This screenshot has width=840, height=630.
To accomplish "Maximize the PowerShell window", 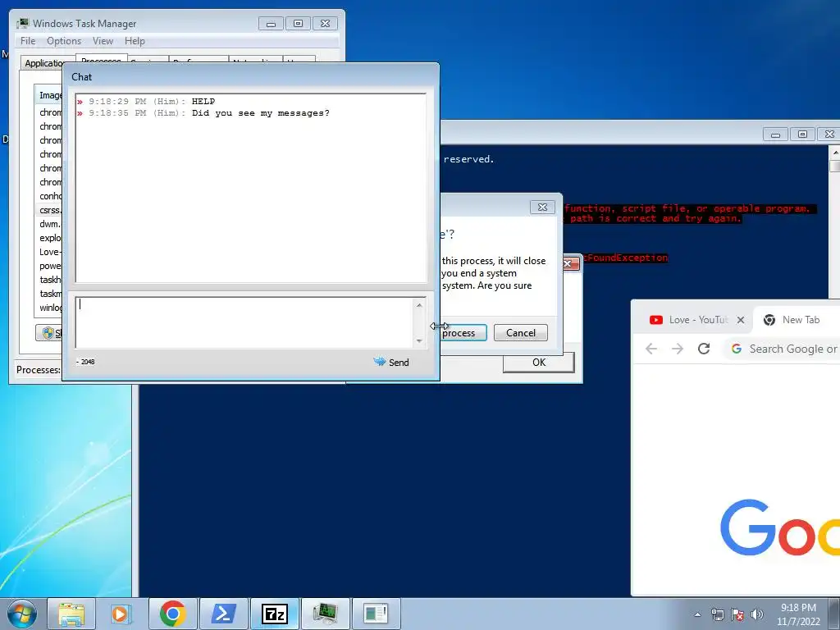I will 802,135.
